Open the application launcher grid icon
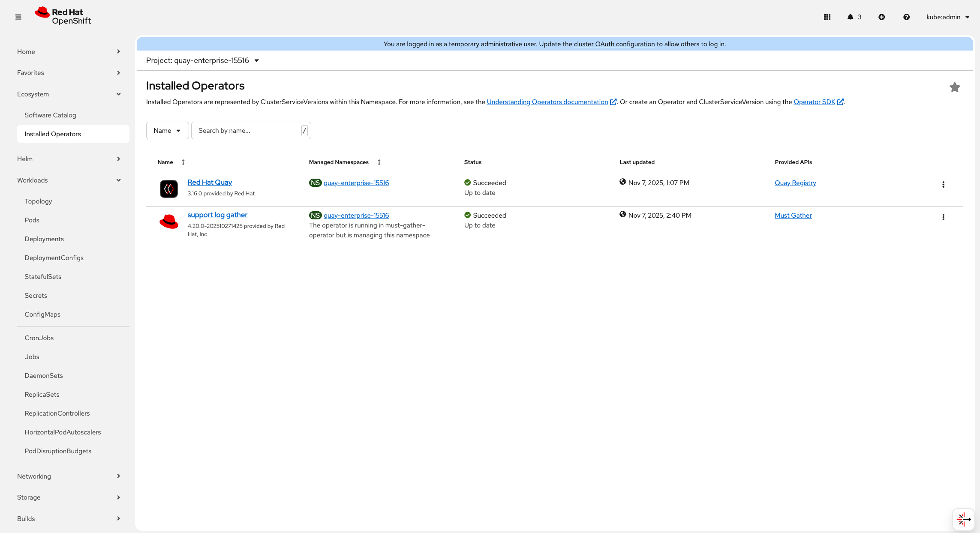Image resolution: width=980 pixels, height=533 pixels. 827,17
